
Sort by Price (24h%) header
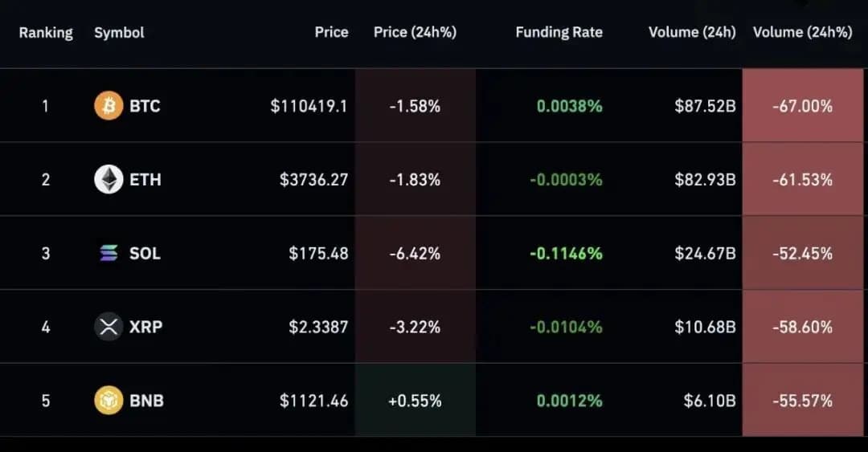click(415, 33)
